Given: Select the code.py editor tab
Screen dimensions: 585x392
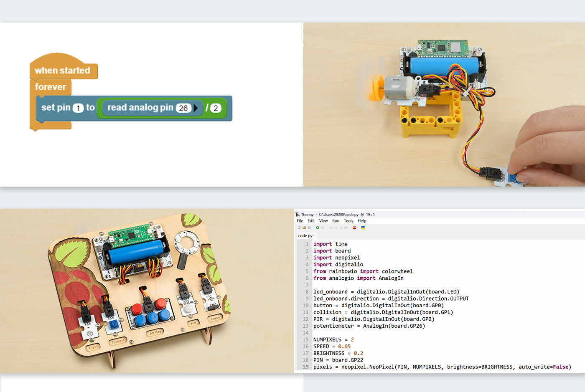Looking at the screenshot, I should pos(305,236).
